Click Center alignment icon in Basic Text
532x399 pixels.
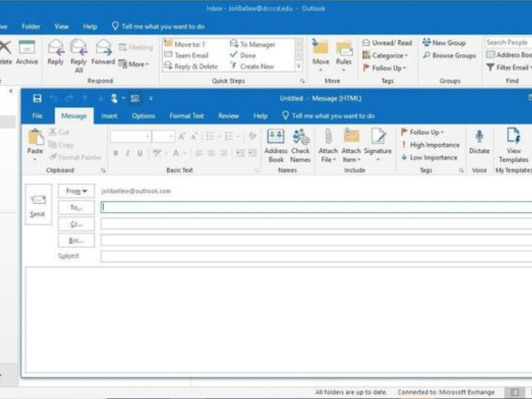tap(211, 153)
